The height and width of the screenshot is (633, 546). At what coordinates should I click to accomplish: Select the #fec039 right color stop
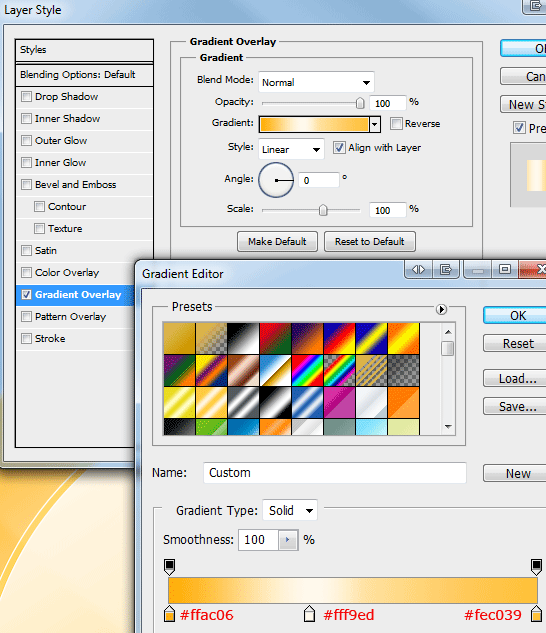coord(536,614)
